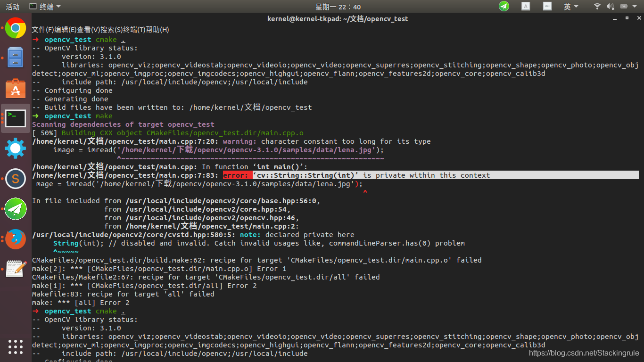Click first 'opencv_test cmake .' prompt line
The height and width of the screenshot is (362, 644).
79,40
